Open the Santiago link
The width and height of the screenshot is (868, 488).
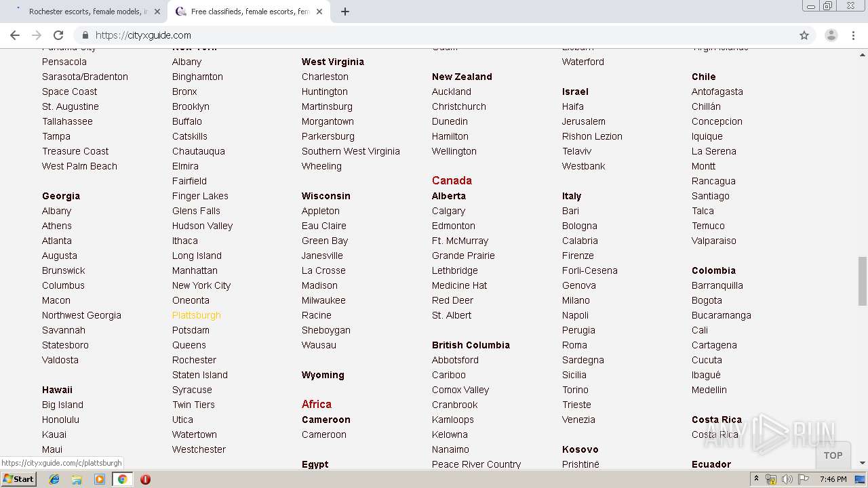click(x=710, y=196)
